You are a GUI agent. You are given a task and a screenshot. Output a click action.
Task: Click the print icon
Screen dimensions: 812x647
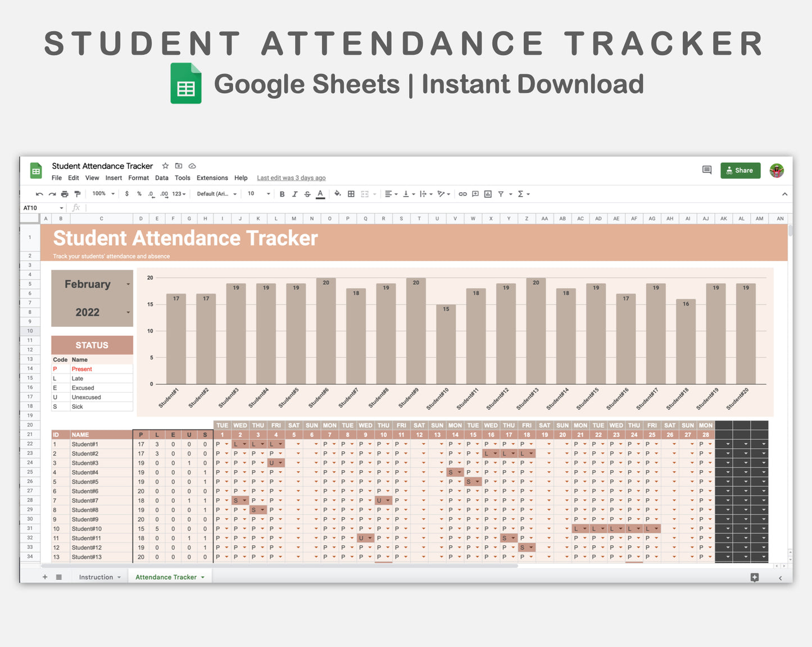[65, 194]
